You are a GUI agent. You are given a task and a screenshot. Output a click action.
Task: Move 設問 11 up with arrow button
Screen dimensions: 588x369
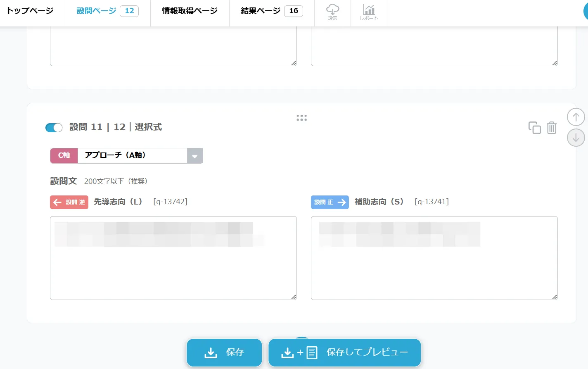point(576,117)
